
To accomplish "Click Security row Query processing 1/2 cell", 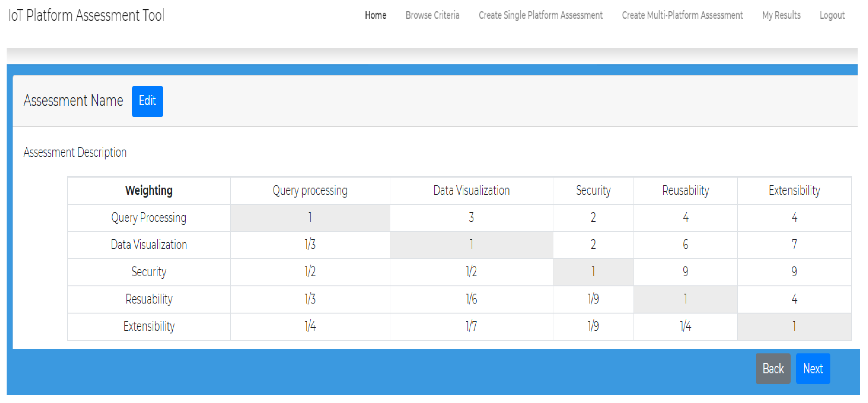I will (x=310, y=272).
